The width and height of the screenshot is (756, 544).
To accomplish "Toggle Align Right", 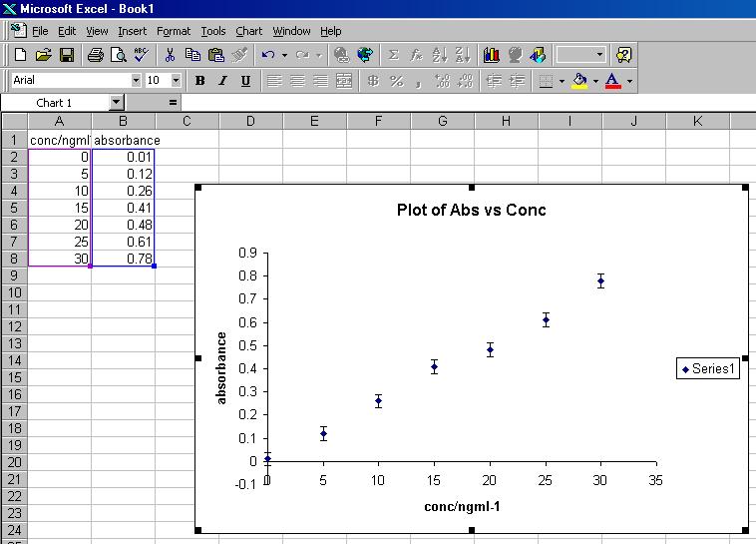I will pos(320,81).
